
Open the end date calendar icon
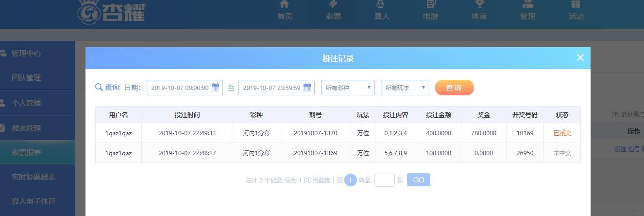307,88
